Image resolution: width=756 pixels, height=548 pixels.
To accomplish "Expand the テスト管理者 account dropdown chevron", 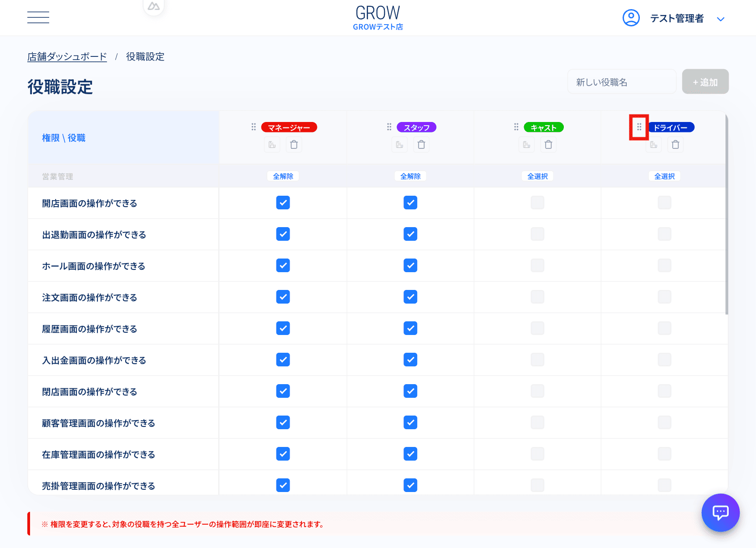I will [x=720, y=19].
